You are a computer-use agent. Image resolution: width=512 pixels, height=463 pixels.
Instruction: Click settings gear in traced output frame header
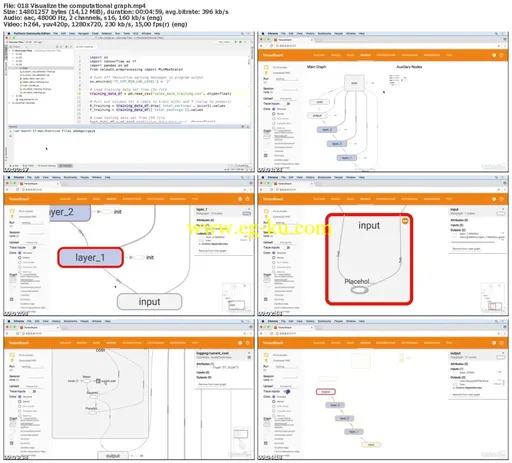[x=494, y=343]
